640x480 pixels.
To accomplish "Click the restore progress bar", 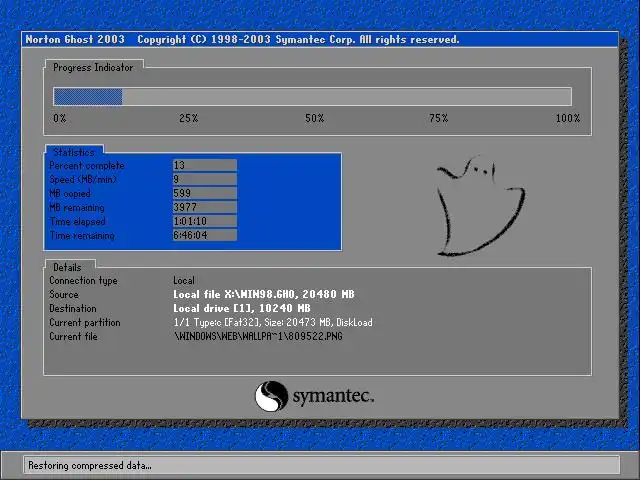I will 312,97.
